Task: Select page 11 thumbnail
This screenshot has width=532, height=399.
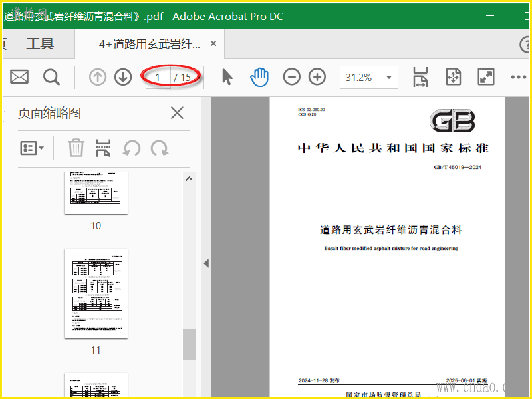Action: point(96,293)
